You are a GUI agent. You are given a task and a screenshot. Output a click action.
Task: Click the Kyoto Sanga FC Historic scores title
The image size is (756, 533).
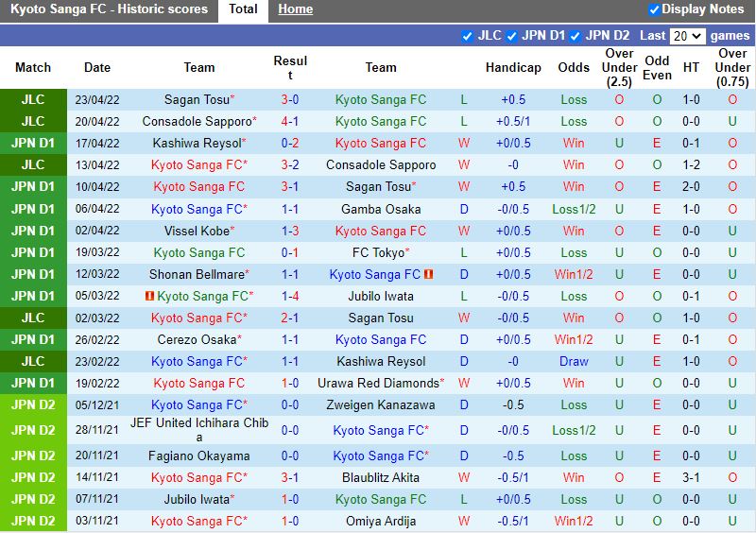pos(109,9)
